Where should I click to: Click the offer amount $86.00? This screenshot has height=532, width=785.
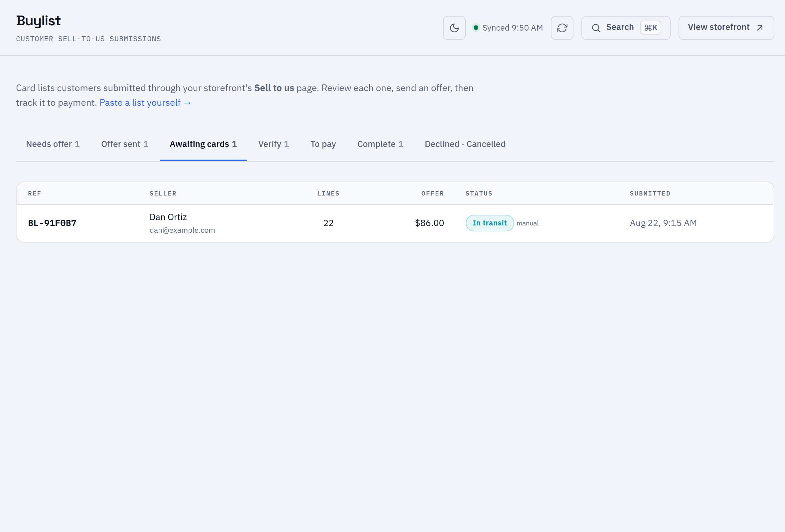[429, 223]
